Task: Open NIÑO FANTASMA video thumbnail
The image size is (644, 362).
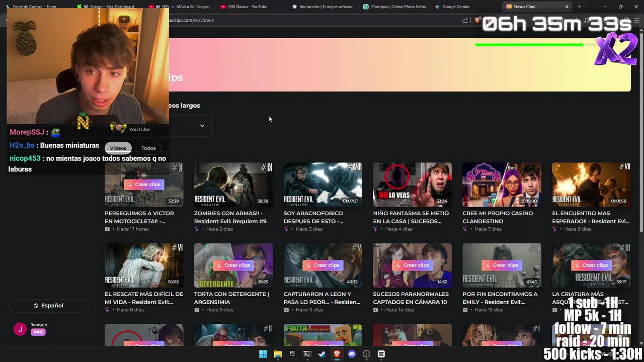Action: (x=413, y=185)
